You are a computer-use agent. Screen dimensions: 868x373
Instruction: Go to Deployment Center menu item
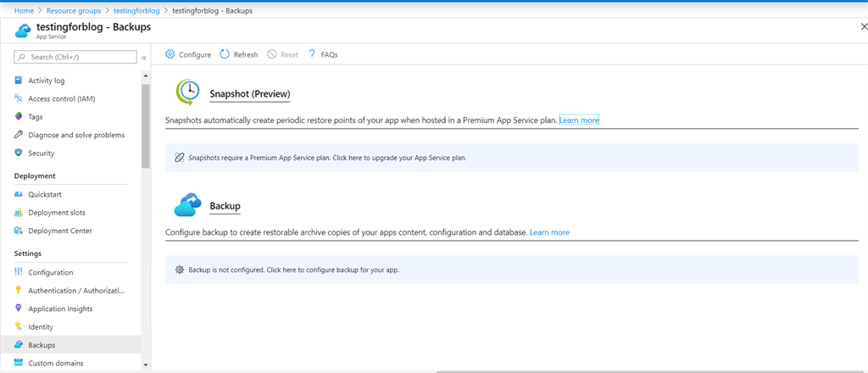[x=59, y=231]
